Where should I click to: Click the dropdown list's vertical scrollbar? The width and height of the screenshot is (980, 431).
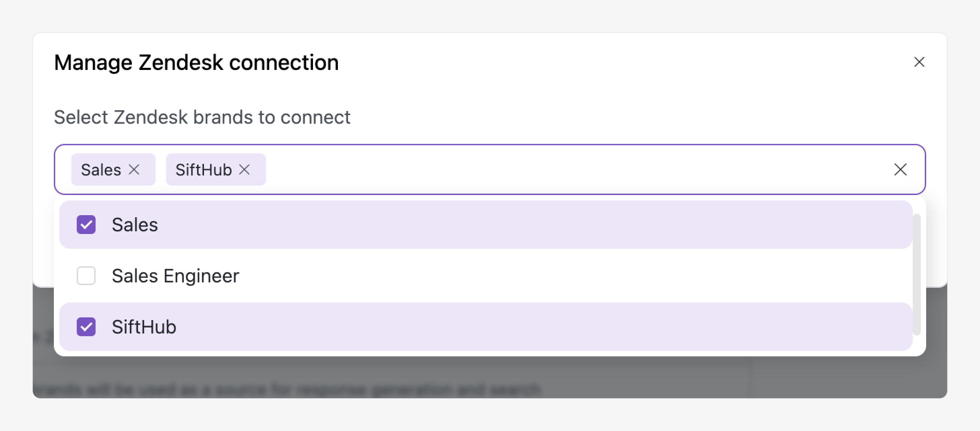click(x=917, y=274)
